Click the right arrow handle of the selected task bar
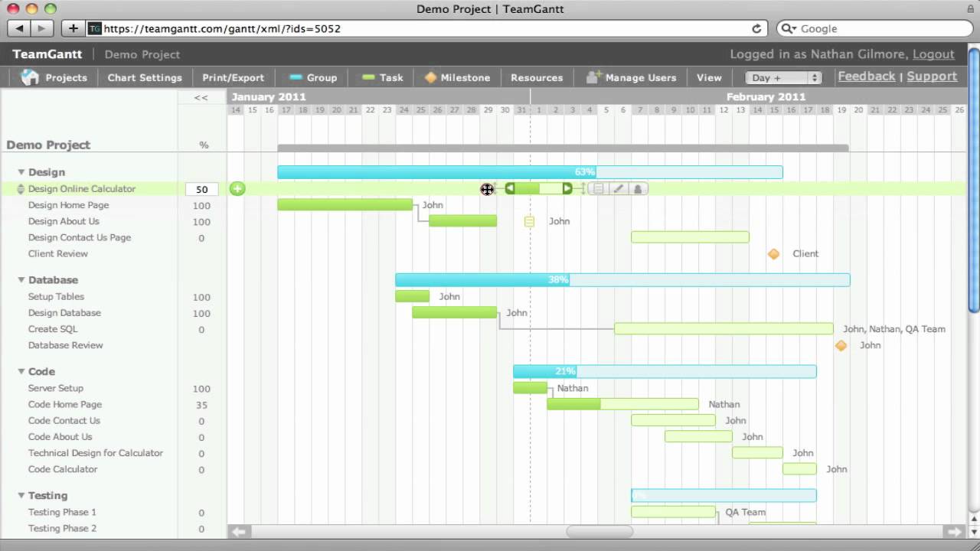 point(567,188)
